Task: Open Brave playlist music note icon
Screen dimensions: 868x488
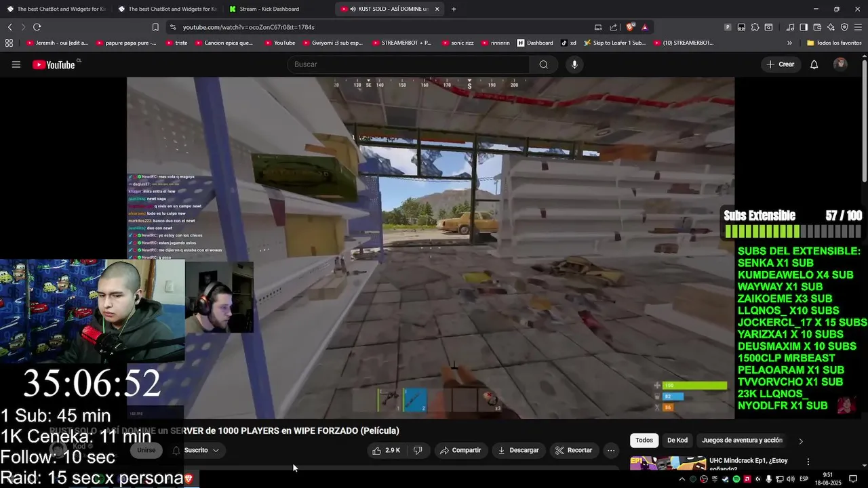Action: coord(790,27)
